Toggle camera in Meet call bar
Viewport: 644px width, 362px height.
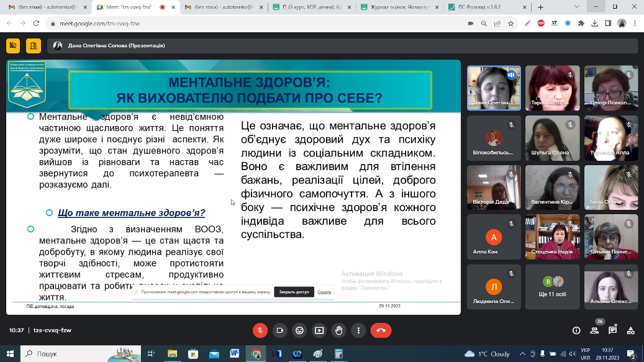tap(280, 330)
